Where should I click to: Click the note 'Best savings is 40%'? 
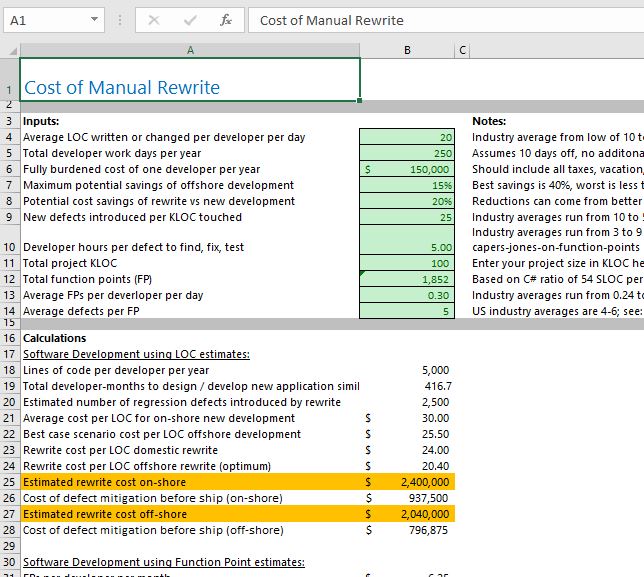point(558,185)
